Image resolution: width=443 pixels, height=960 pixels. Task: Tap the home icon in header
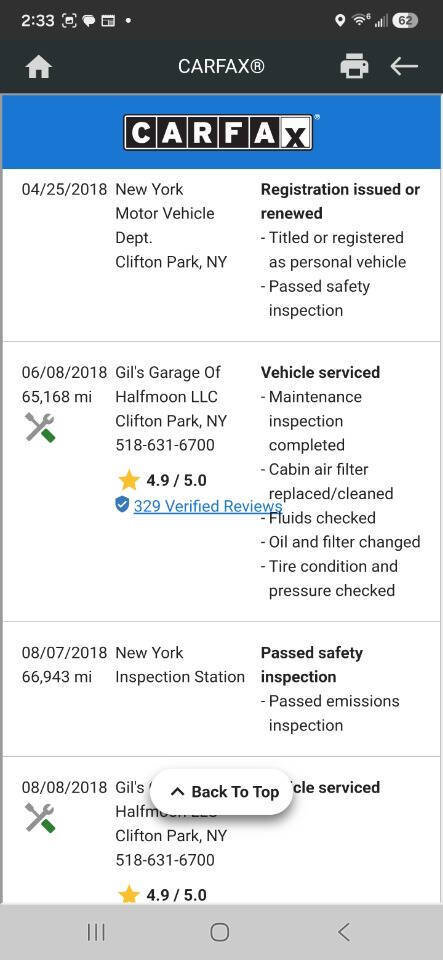click(39, 67)
